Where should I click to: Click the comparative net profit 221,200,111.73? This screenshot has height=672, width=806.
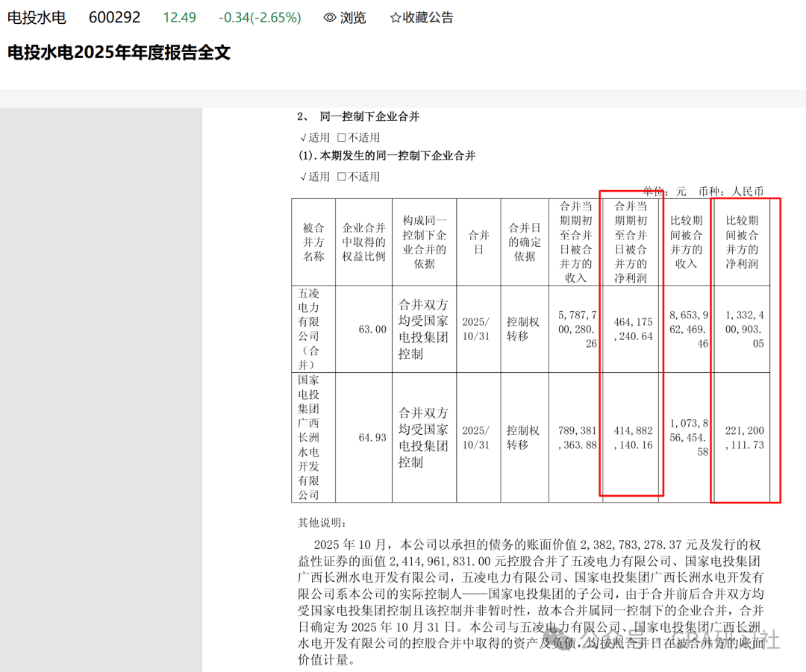(744, 437)
